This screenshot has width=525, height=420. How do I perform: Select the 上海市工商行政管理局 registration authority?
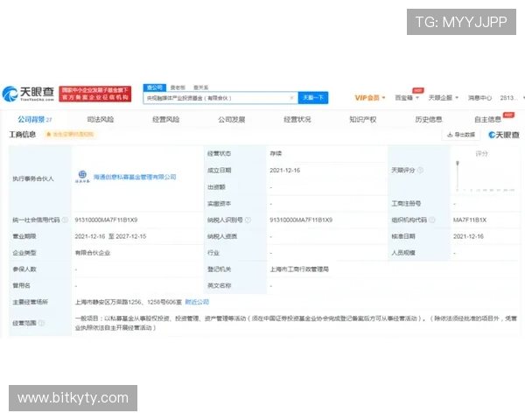[x=299, y=269]
